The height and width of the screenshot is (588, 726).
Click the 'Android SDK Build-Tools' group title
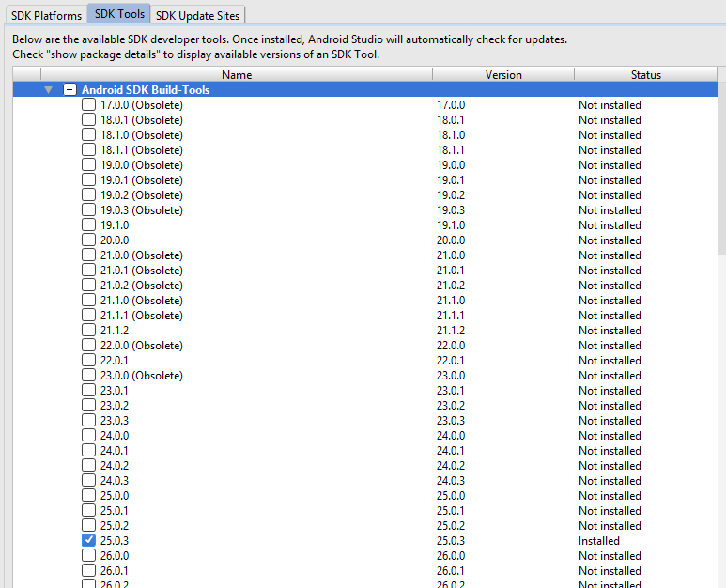[146, 90]
